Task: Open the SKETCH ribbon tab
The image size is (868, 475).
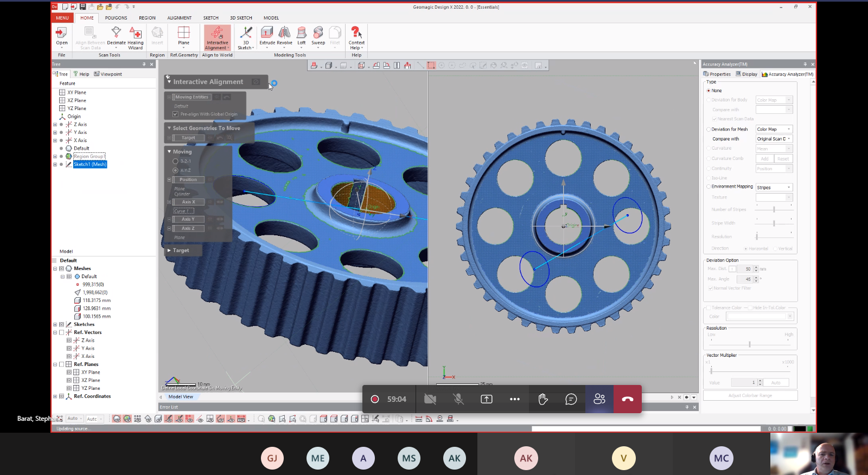Action: [210, 18]
